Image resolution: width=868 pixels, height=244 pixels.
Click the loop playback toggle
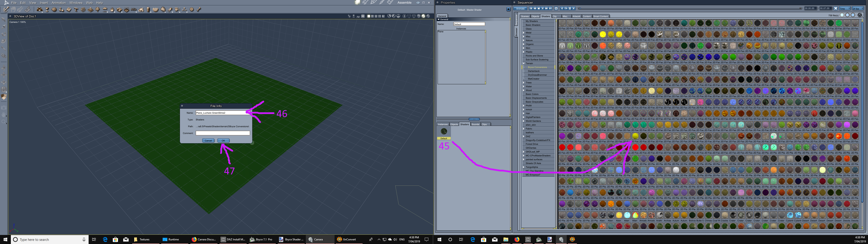pos(556,8)
